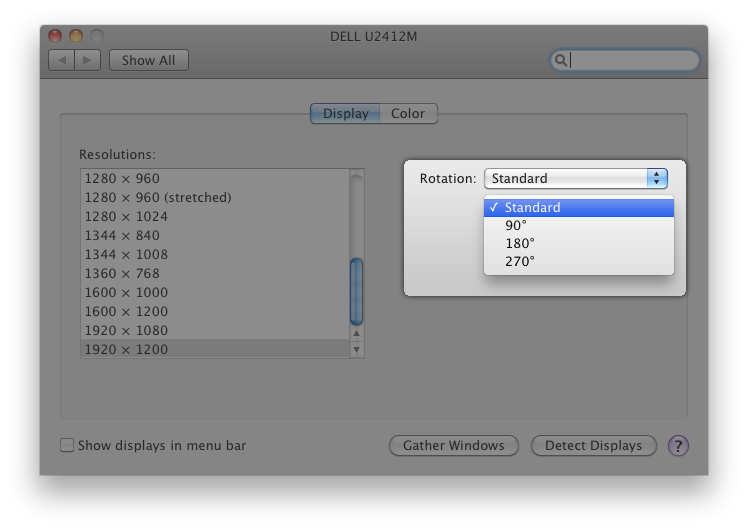Enable Show displays in menu bar
The image size is (748, 530).
pos(67,445)
